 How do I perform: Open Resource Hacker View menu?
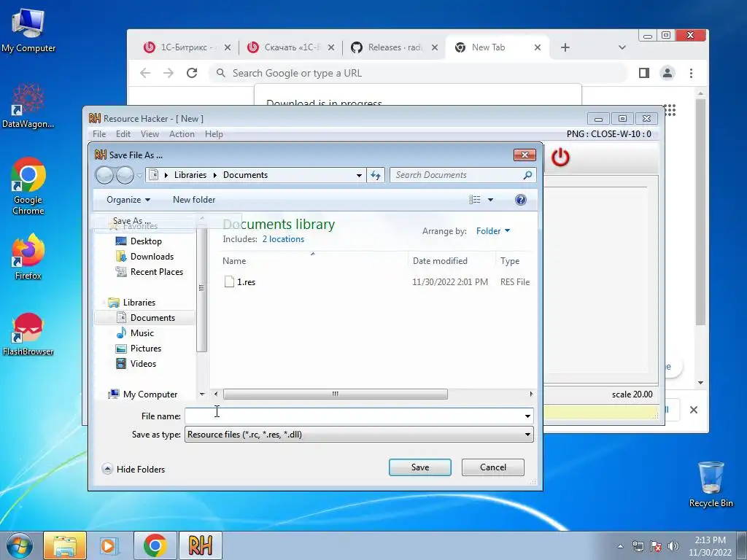[150, 134]
